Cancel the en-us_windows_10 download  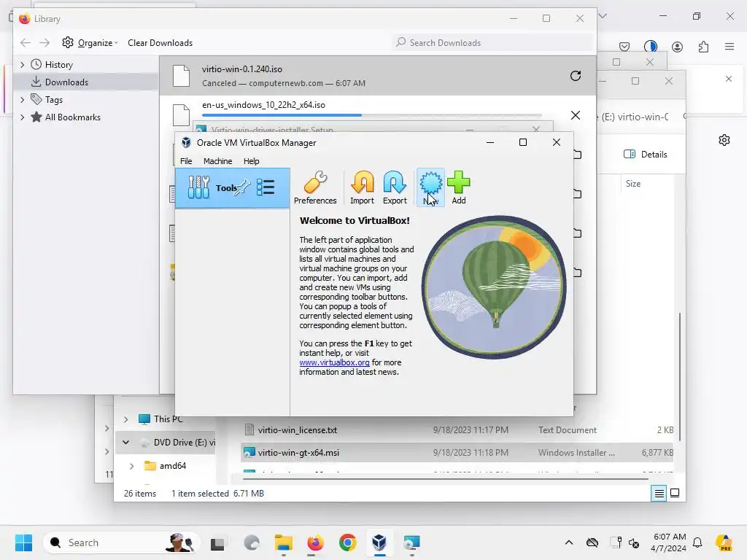coord(576,115)
